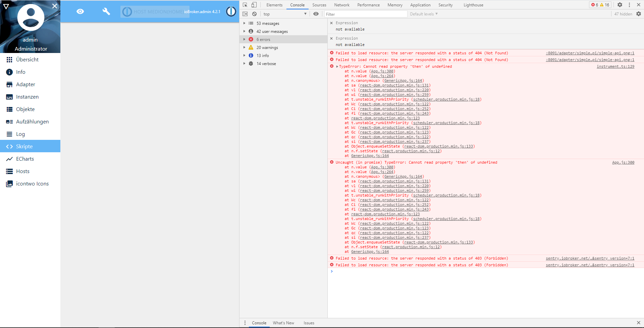
Task: Open ECharts in the sidebar
Action: pos(30,159)
